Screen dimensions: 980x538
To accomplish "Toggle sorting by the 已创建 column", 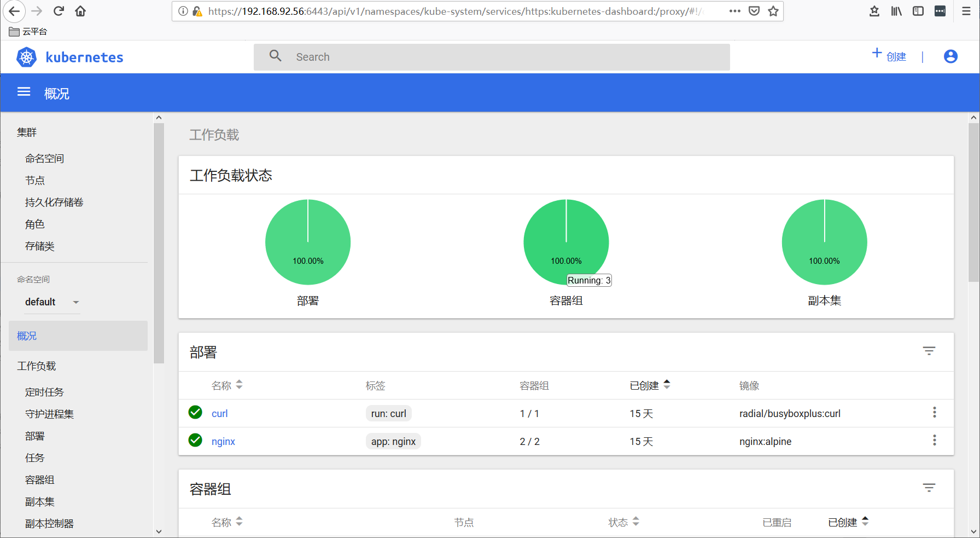I will [667, 385].
